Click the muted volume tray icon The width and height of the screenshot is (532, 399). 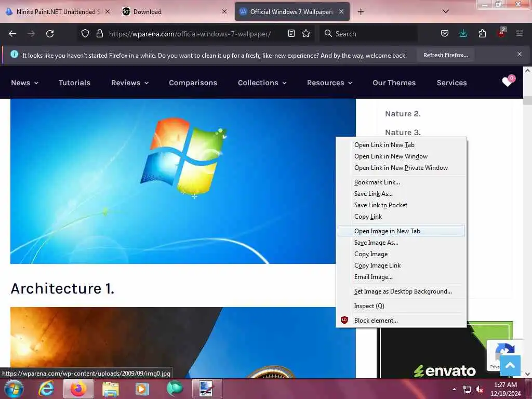pyautogui.click(x=479, y=390)
